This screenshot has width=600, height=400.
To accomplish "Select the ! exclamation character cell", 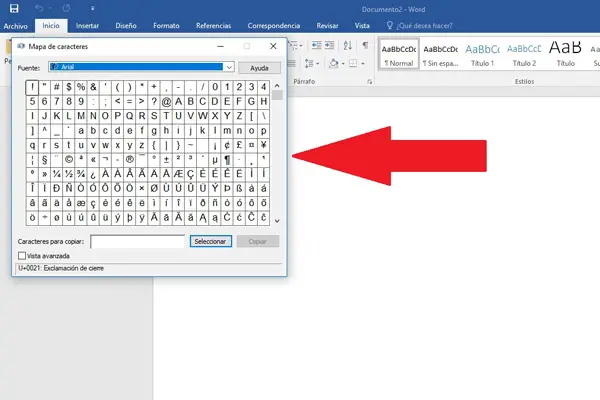I will (x=32, y=87).
